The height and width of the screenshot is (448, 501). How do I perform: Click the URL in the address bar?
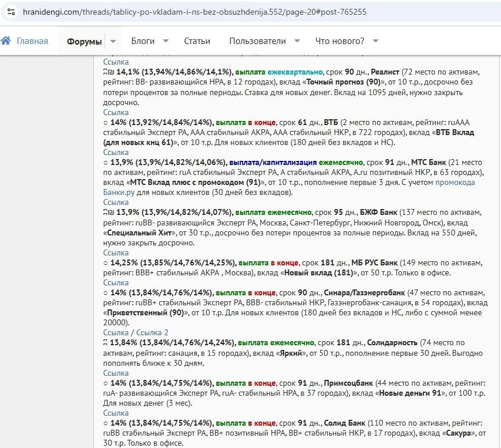[x=194, y=12]
